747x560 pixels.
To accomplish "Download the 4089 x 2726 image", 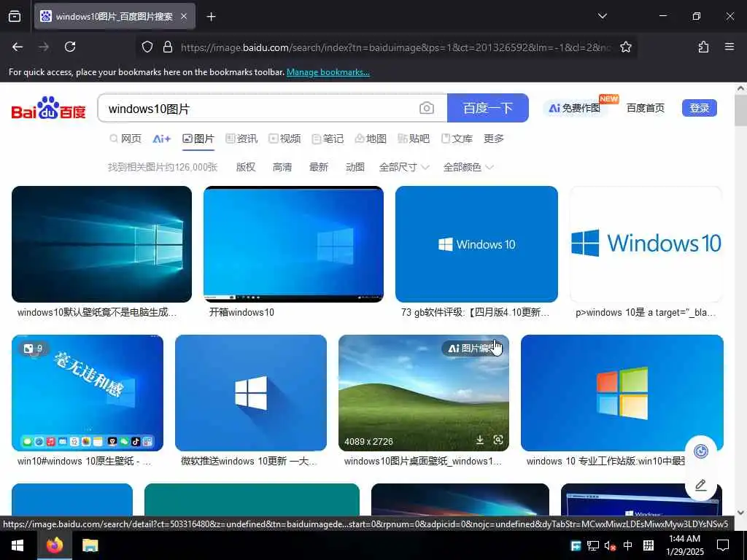I will [480, 440].
